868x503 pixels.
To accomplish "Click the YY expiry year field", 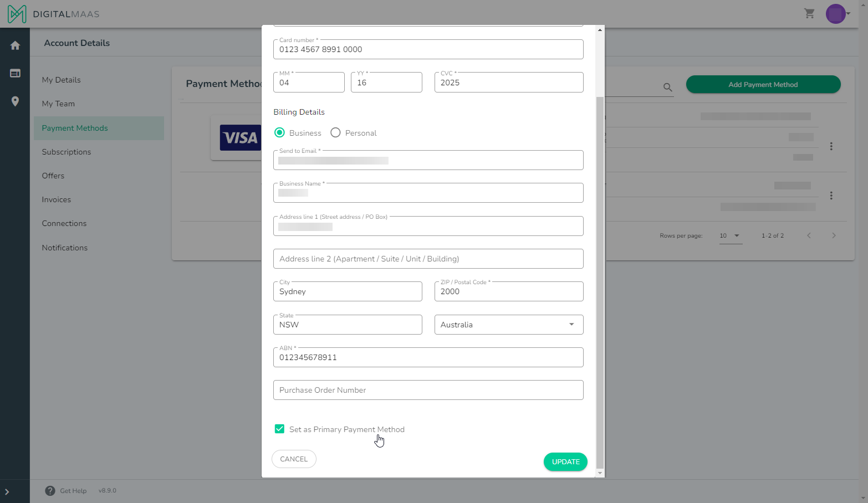I will point(386,83).
